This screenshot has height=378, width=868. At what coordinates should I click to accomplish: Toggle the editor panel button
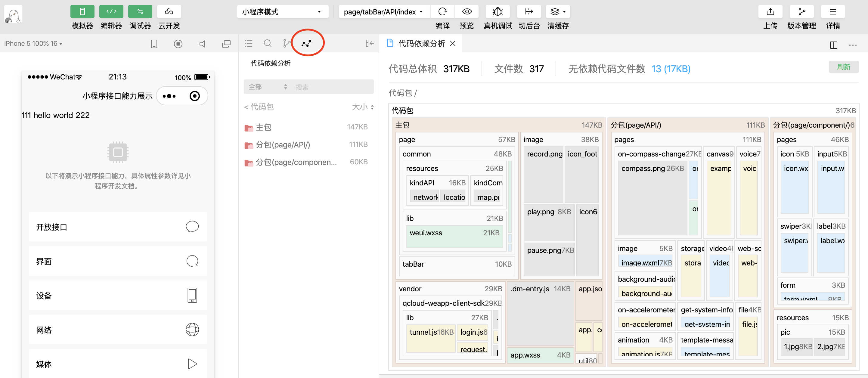tap(111, 12)
